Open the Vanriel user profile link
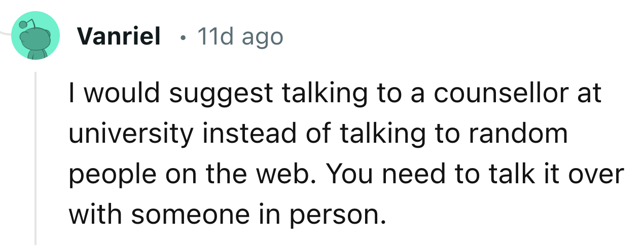644x245 pixels. pyautogui.click(x=119, y=36)
